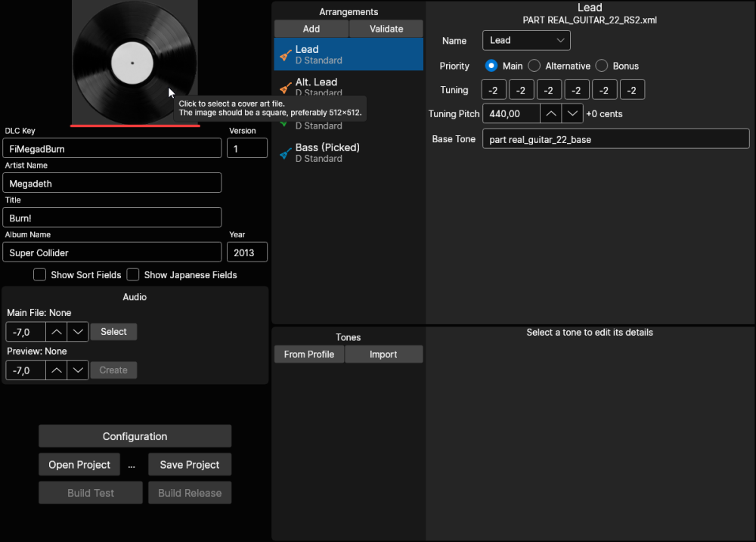This screenshot has width=756, height=542.
Task: Lower tuning pitch using down arrow
Action: tap(572, 114)
